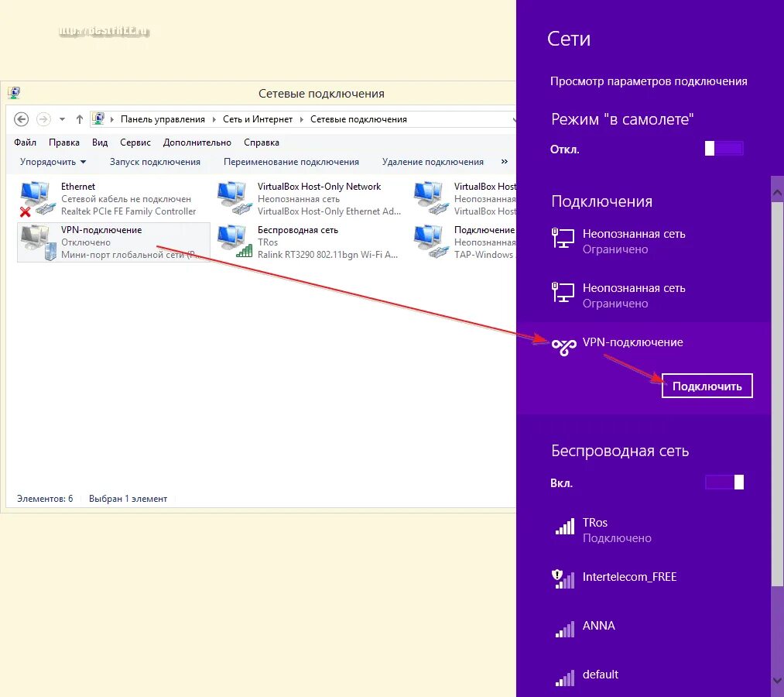The height and width of the screenshot is (697, 784).
Task: Click 'Сетевой кабель не подключен' status text
Action: pos(126,198)
